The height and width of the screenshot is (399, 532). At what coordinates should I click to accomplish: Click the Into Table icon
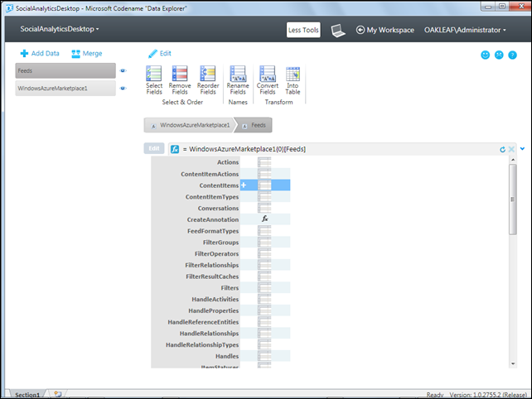(293, 74)
